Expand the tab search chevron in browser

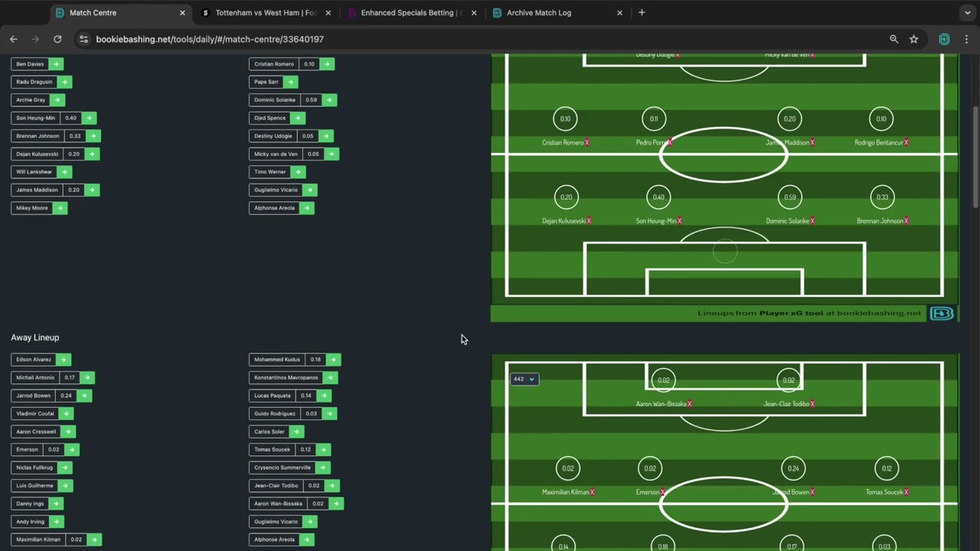[967, 13]
